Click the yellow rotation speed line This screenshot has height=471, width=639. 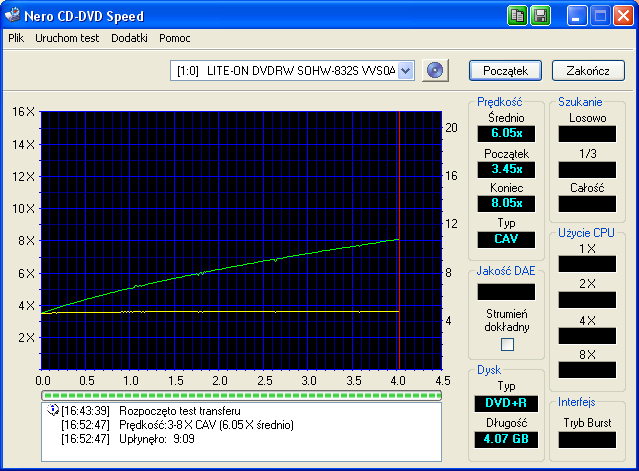pos(220,312)
